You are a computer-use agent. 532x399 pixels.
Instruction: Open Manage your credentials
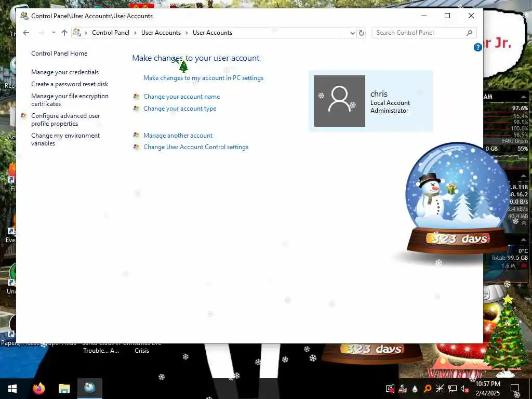pos(65,72)
